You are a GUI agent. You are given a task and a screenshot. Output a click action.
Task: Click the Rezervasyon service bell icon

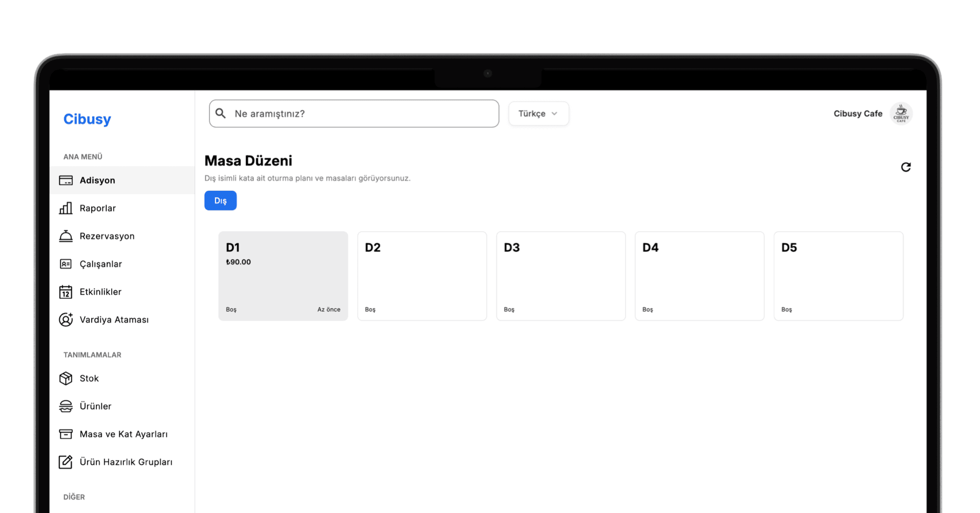coord(66,236)
